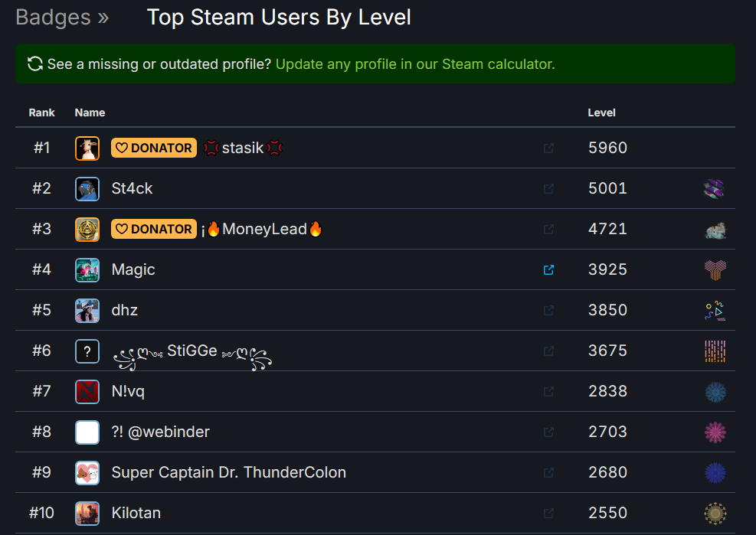Click Kilotan's golden sun badge icon
This screenshot has width=756, height=535.
pyautogui.click(x=715, y=513)
